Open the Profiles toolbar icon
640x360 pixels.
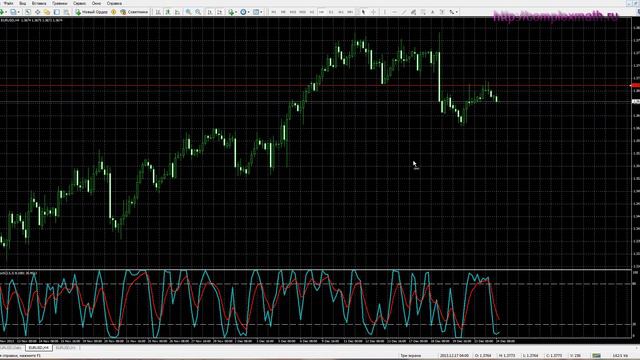[13, 12]
